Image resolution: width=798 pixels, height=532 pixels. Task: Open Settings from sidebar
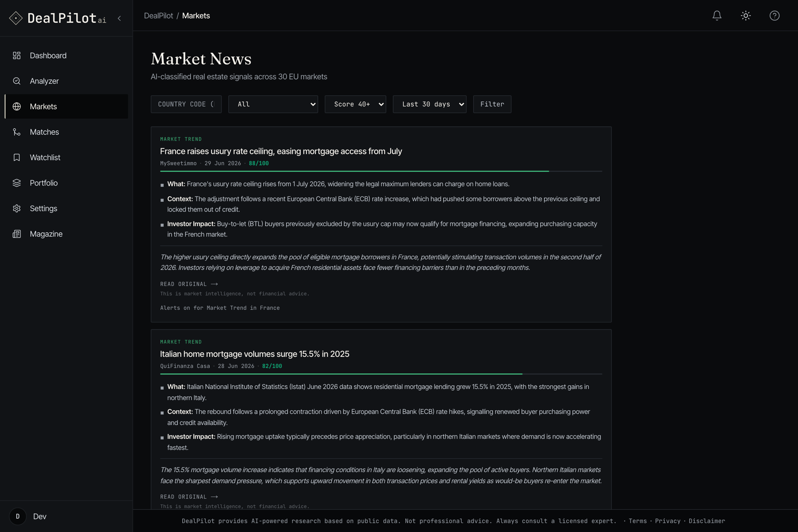[x=66, y=208]
